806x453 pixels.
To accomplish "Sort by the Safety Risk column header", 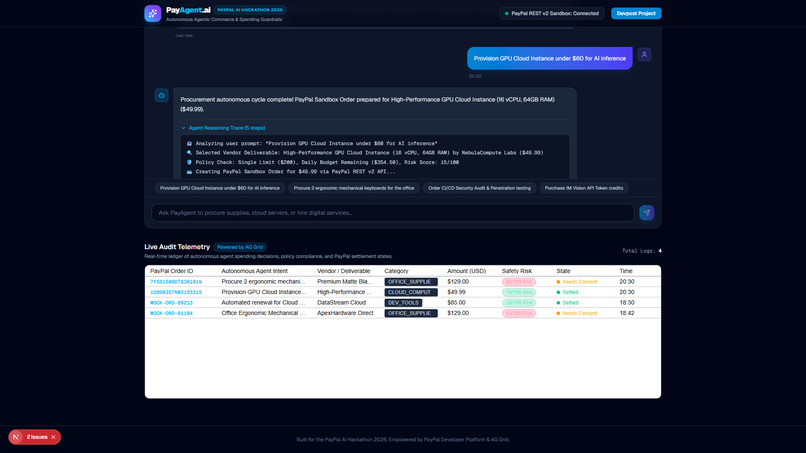I will point(517,271).
